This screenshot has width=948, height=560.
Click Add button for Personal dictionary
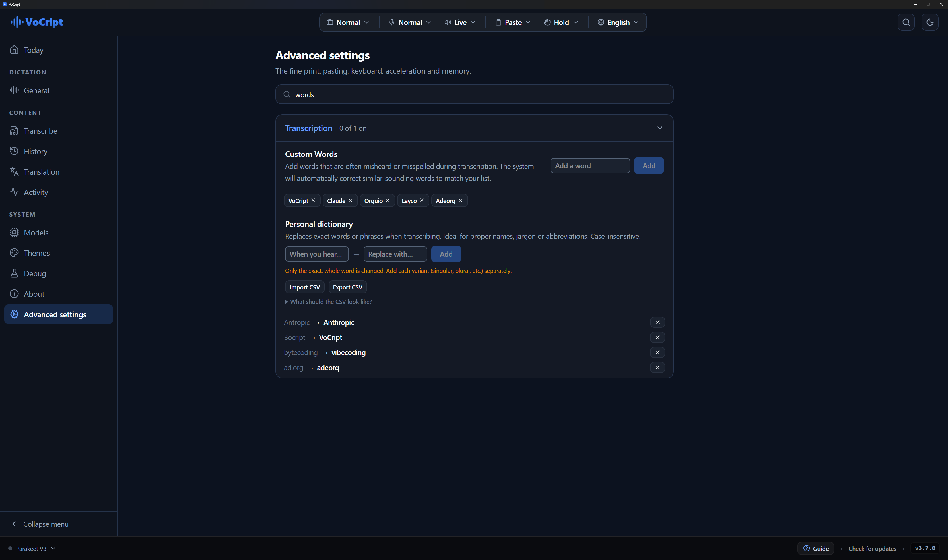point(446,254)
